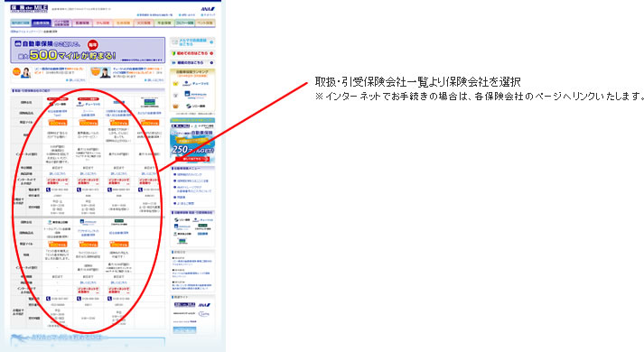Screen dimensions: 644x352
Task: Open the 海外旅行保険 navigation tab
Action: tap(21, 23)
